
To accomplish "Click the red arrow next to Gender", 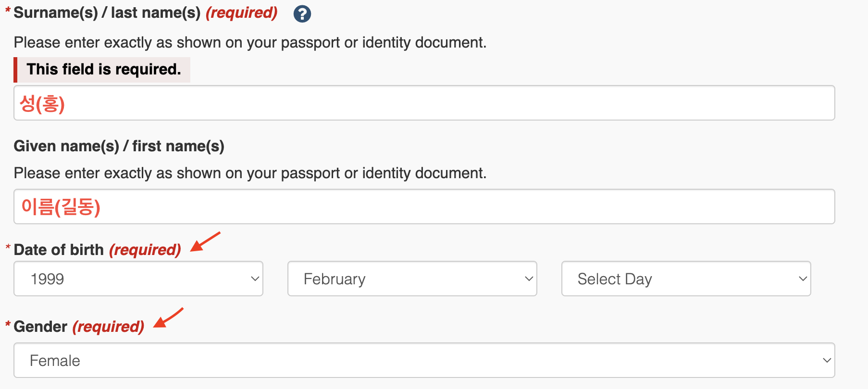I will pyautogui.click(x=168, y=317).
